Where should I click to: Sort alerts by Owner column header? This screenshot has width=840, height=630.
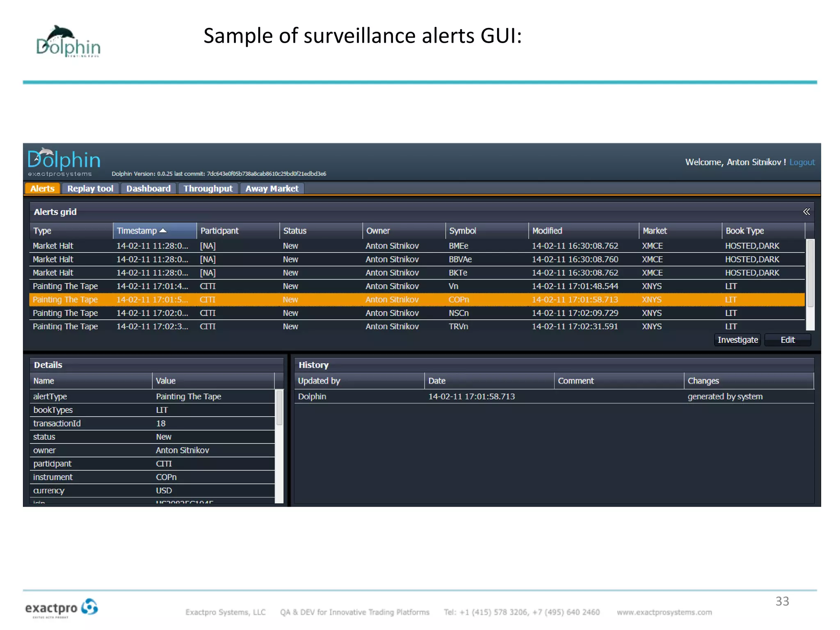(x=404, y=231)
